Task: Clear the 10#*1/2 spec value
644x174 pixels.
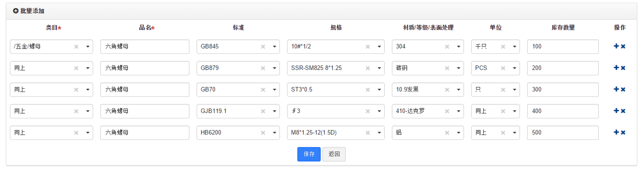Action: click(368, 47)
